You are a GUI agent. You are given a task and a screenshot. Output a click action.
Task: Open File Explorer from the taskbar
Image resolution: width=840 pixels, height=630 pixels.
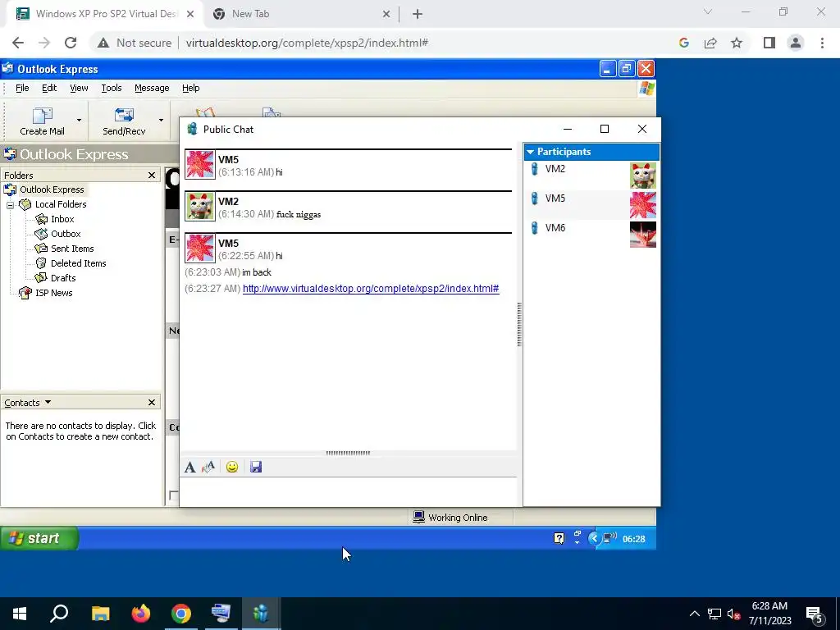tap(100, 614)
